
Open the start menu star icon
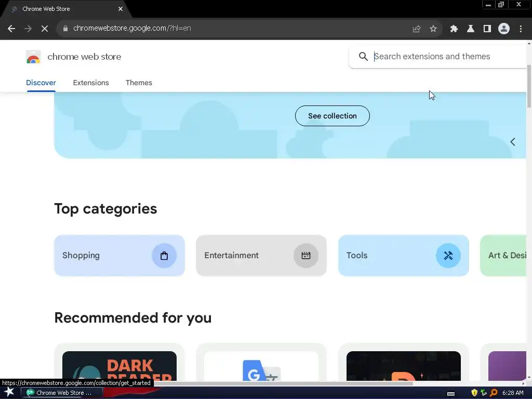(9, 392)
